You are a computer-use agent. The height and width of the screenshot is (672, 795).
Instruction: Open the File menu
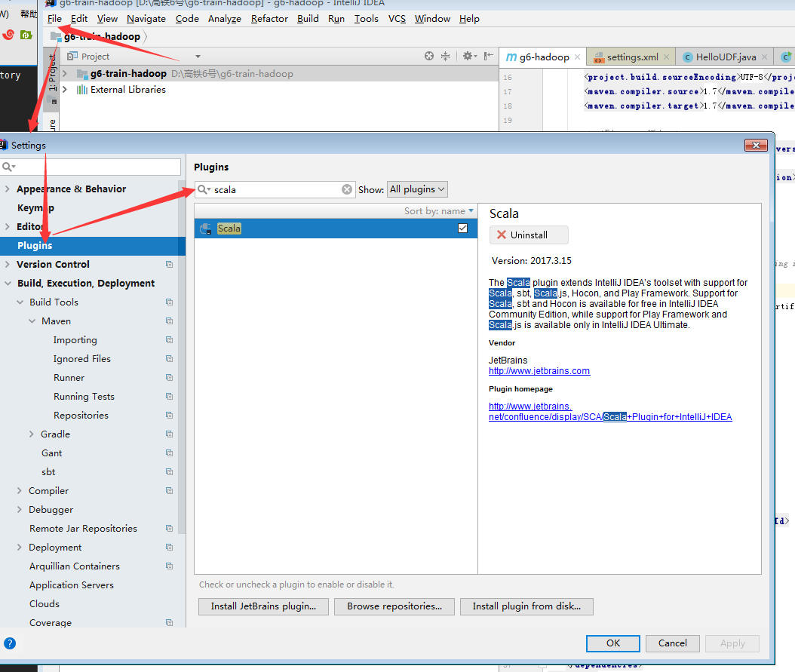pyautogui.click(x=54, y=19)
